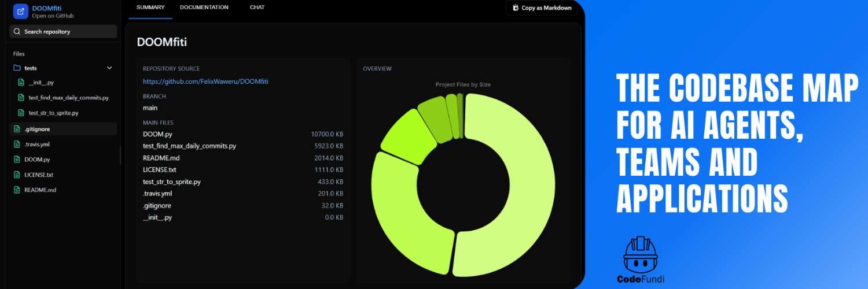Open test_str_to_sprite.py in the file tree
Screen dimensions: 868x289
tap(53, 113)
